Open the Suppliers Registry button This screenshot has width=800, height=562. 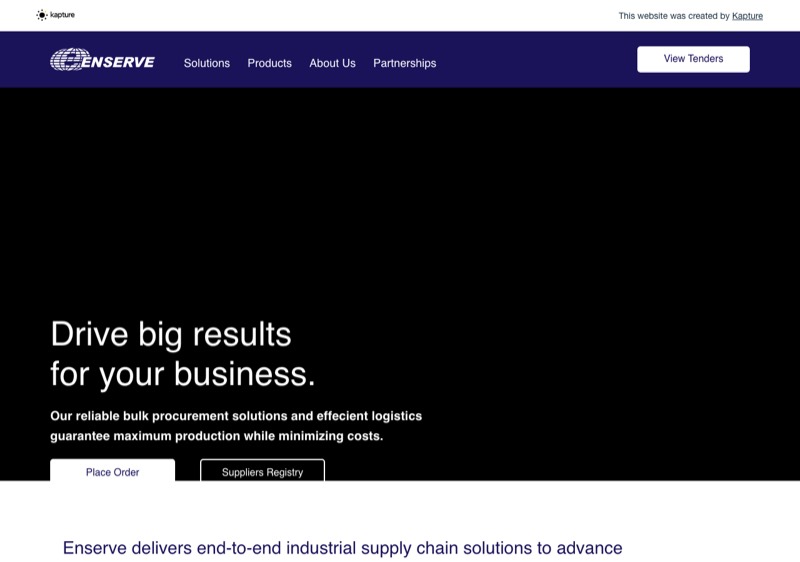(262, 470)
